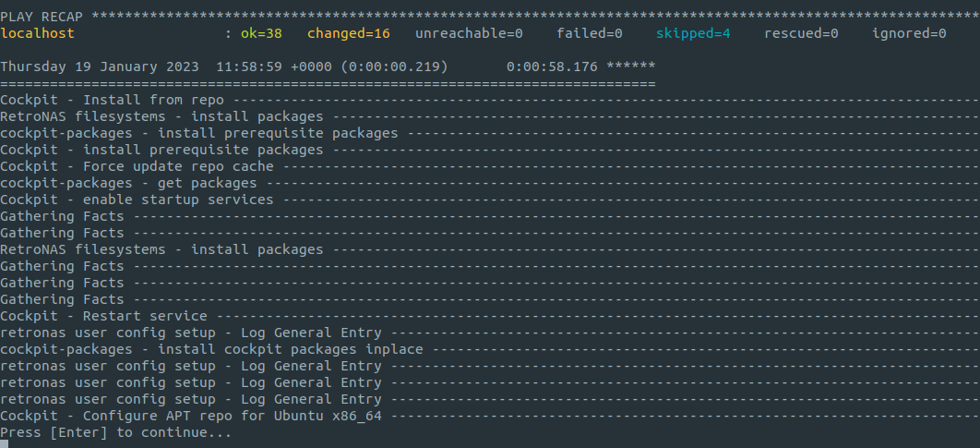
Task: Select the 'Cockpit - Restart service' line
Action: (x=103, y=316)
